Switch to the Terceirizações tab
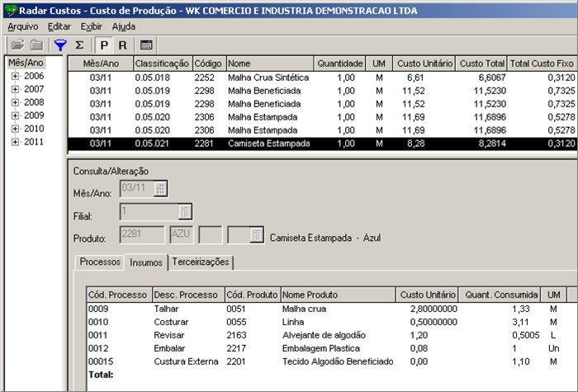Viewport: 578px width, 392px height. pyautogui.click(x=201, y=262)
